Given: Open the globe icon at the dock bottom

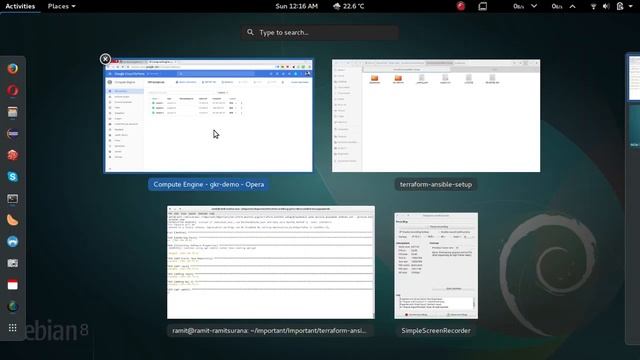Looking at the screenshot, I should point(13,307).
